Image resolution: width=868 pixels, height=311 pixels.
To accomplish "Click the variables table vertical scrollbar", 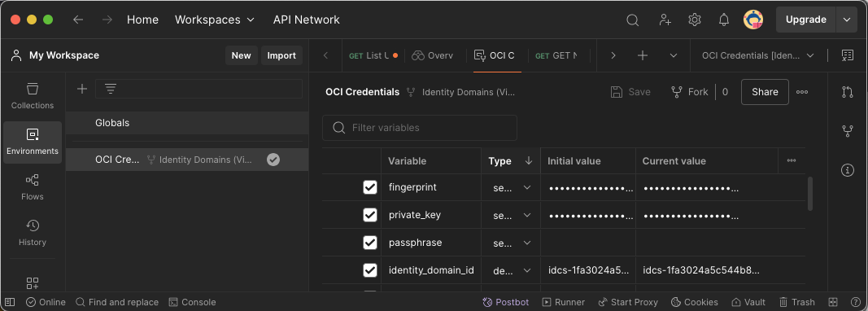I will click(810, 194).
